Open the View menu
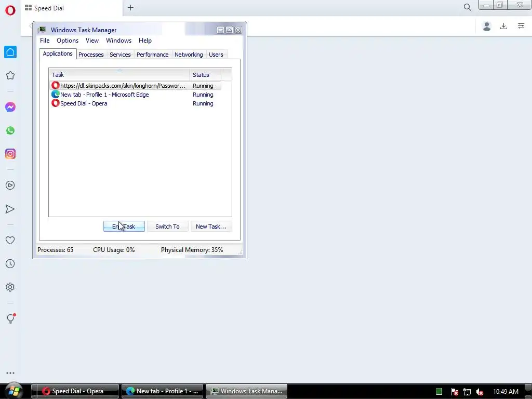The height and width of the screenshot is (399, 532). (92, 41)
